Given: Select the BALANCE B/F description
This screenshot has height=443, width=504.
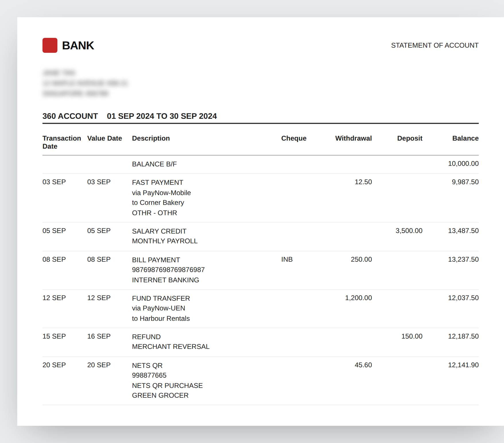Looking at the screenshot, I should click(154, 164).
